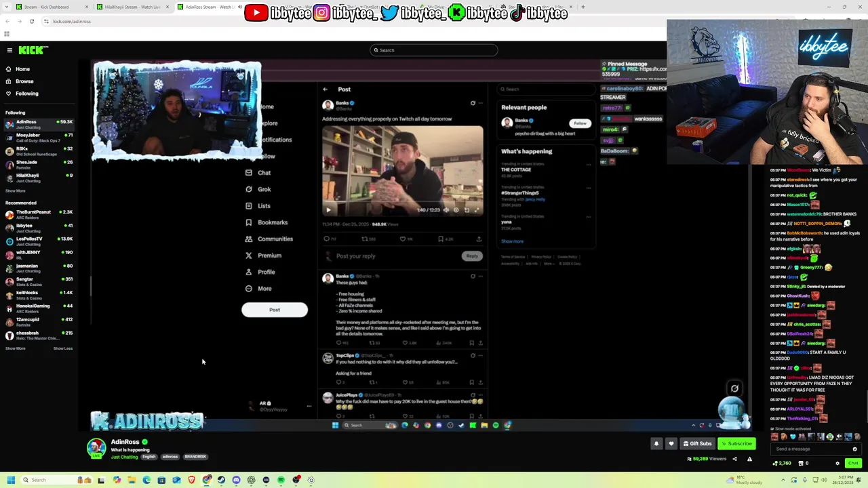
Task: Open the Windows Start button
Action: click(x=10, y=480)
